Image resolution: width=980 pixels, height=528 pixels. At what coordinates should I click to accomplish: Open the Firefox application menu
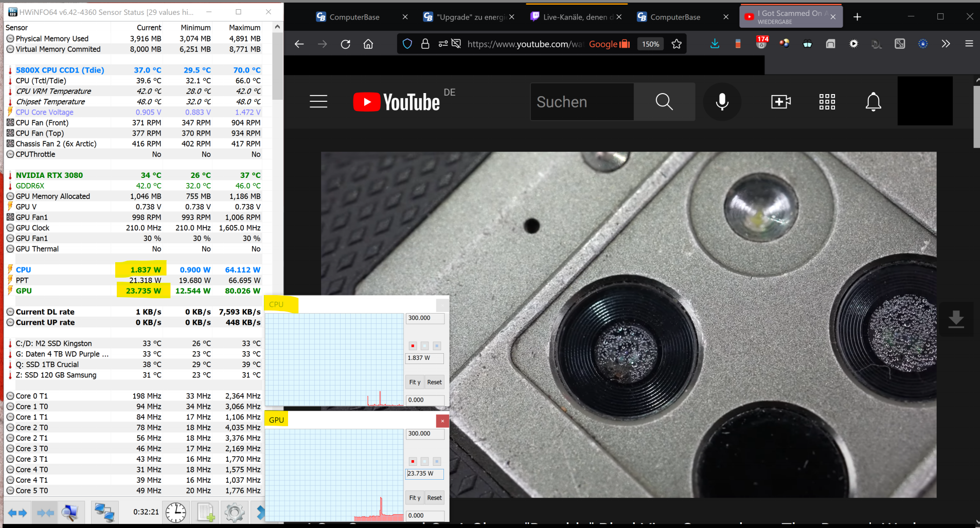click(x=969, y=44)
